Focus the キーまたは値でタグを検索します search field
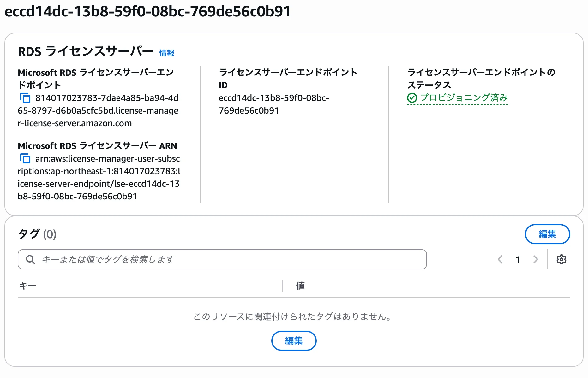Image resolution: width=588 pixels, height=378 pixels. 221,259
